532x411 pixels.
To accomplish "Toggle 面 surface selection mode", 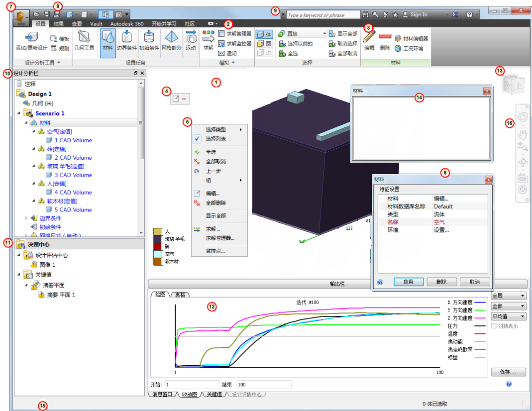I will coord(264,43).
